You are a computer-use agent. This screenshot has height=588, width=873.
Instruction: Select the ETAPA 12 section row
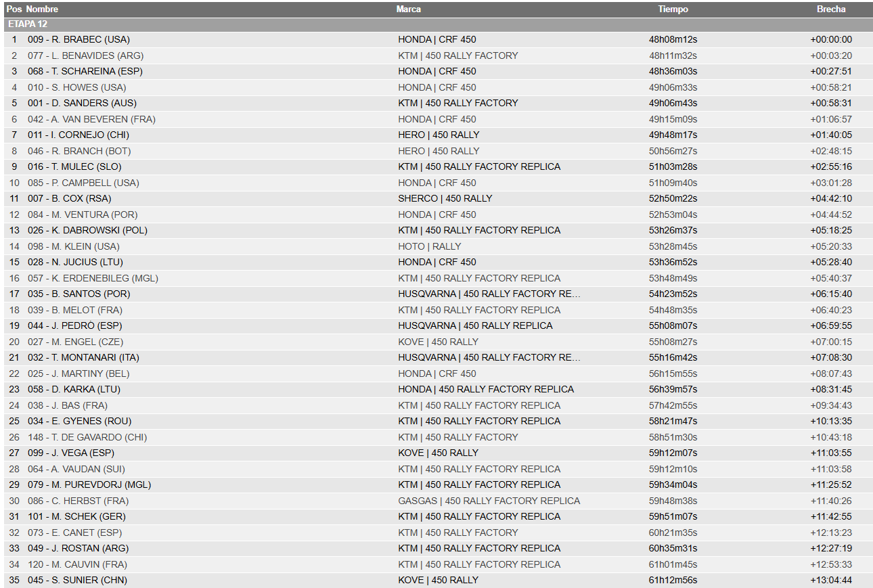[x=436, y=24]
